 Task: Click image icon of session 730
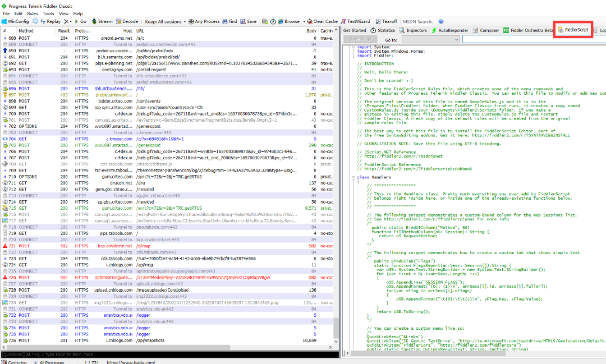click(x=5, y=302)
